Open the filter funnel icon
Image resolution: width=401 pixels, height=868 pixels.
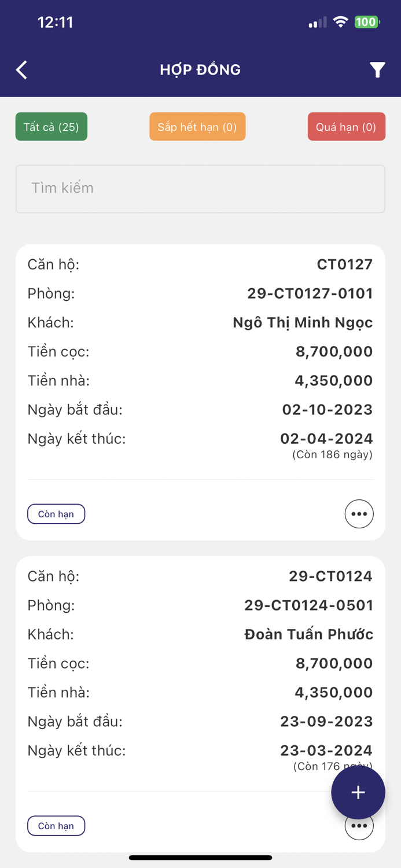pos(377,69)
